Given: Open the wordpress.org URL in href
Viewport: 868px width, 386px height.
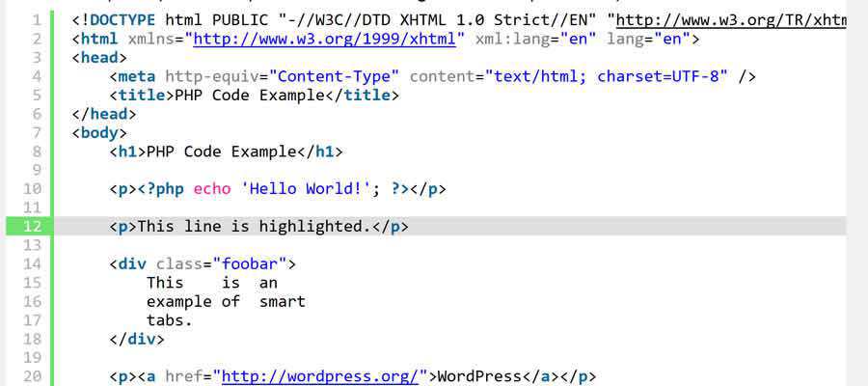Looking at the screenshot, I should (x=320, y=376).
